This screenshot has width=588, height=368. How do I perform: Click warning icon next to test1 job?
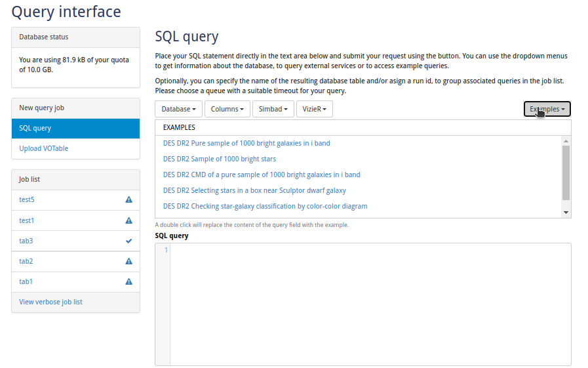pyautogui.click(x=128, y=220)
